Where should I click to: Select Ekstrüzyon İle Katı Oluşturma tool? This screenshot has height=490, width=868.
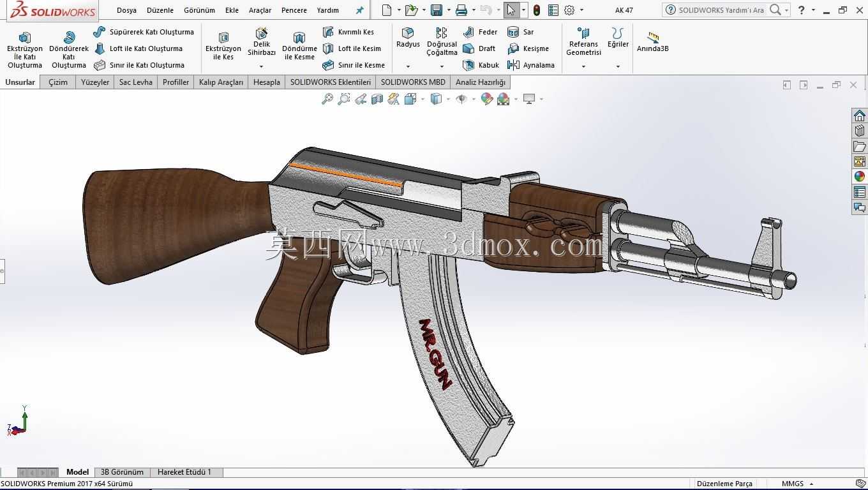pos(24,50)
